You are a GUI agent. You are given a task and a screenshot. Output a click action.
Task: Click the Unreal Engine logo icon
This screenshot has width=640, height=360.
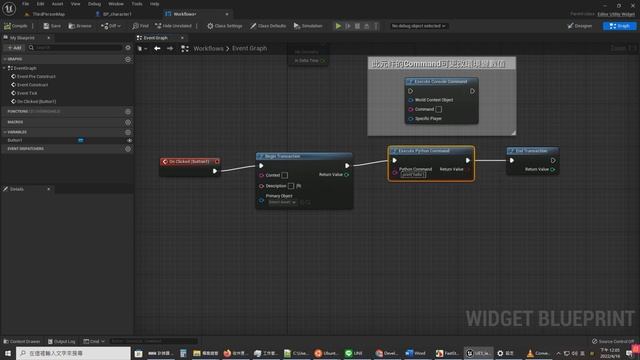pos(9,8)
